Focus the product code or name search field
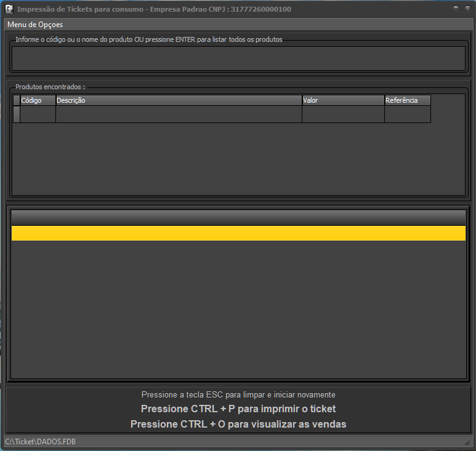The width and height of the screenshot is (476, 451). point(238,58)
